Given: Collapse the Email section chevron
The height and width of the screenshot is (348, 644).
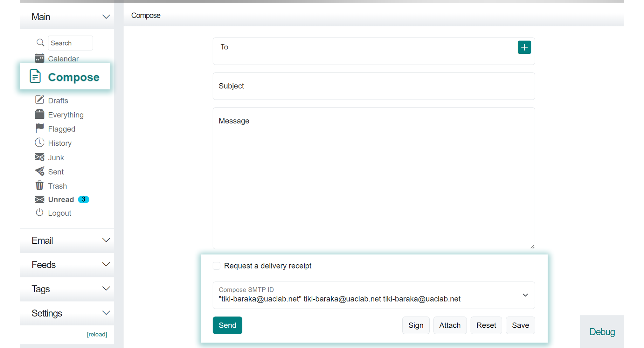Looking at the screenshot, I should [106, 240].
